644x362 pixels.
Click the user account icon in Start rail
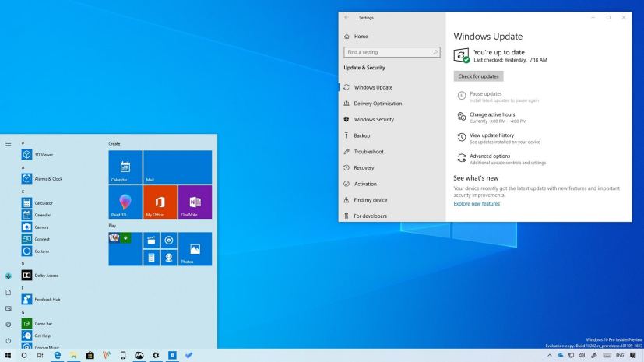(x=9, y=276)
